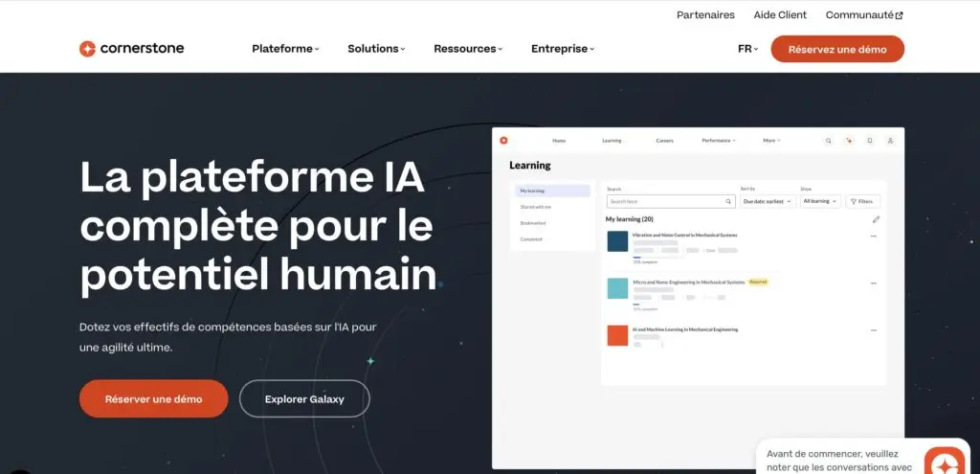Click the AI and Machine Learning course title
980x474 pixels.
click(685, 329)
